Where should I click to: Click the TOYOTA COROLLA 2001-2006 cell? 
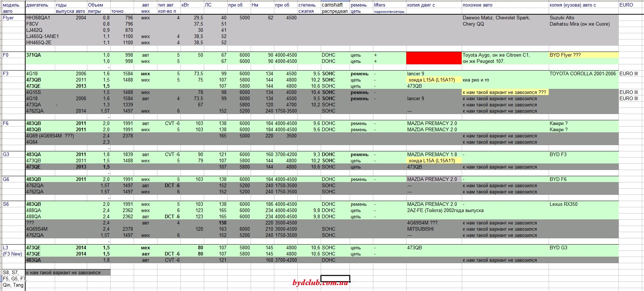click(582, 74)
